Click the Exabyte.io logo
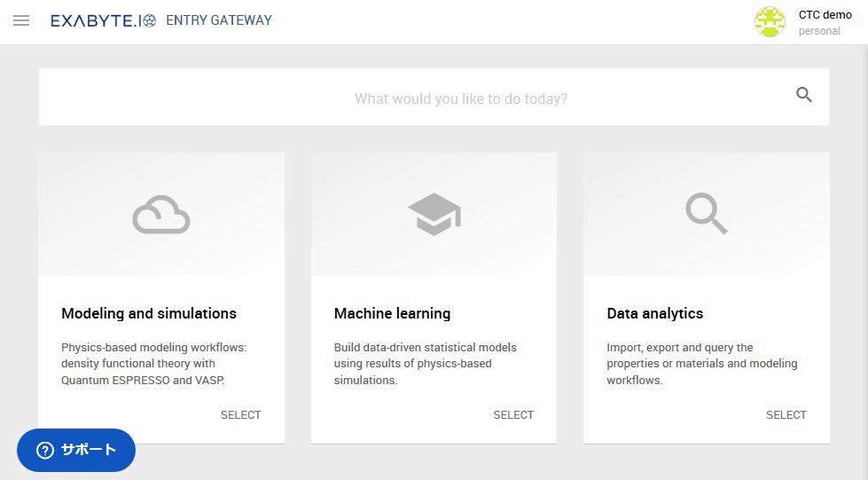 [x=104, y=21]
